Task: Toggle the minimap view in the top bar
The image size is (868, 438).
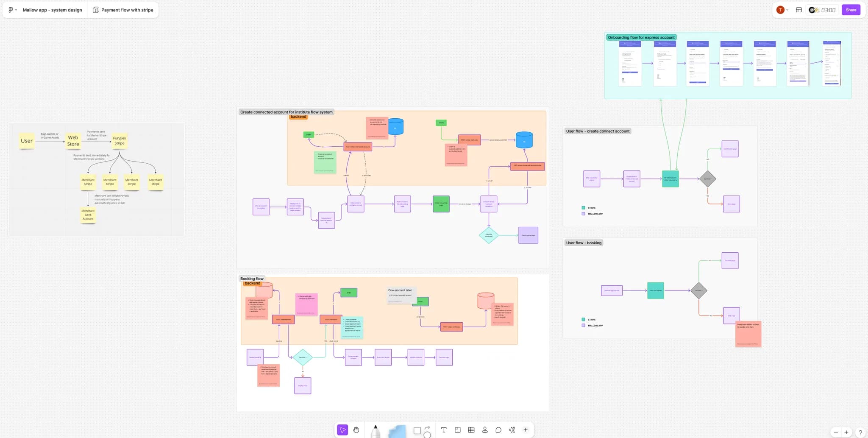Action: point(799,9)
